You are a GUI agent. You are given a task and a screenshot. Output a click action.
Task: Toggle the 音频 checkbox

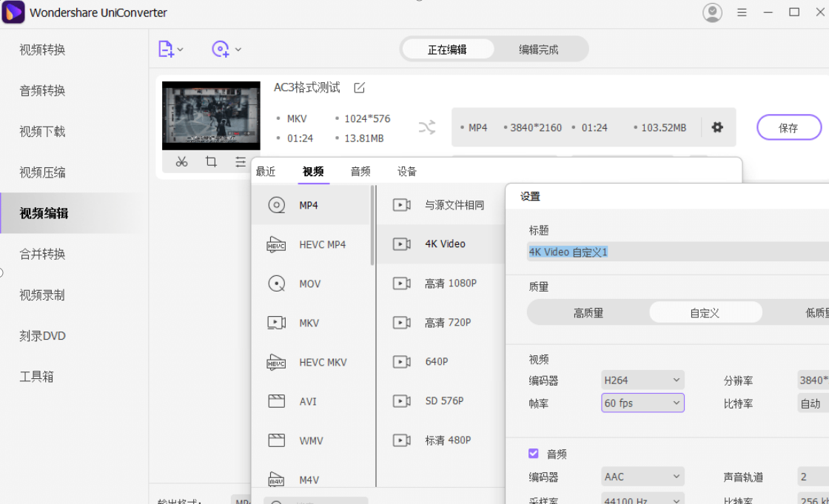[x=534, y=453]
